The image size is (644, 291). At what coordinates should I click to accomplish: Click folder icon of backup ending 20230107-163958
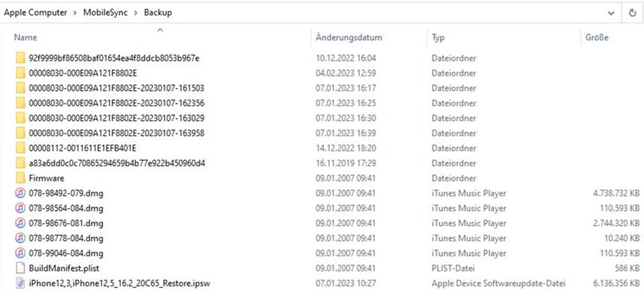(x=21, y=133)
